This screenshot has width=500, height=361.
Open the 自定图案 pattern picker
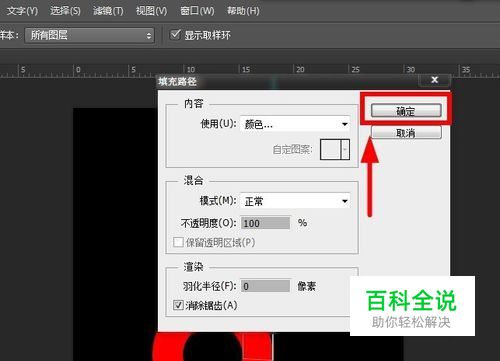click(x=335, y=149)
